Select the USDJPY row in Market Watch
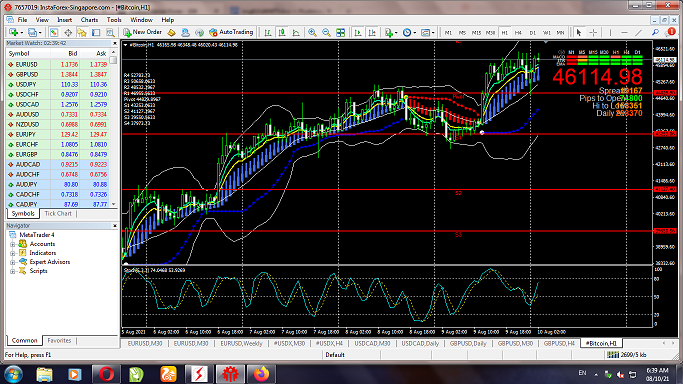683x384 pixels. tap(57, 84)
